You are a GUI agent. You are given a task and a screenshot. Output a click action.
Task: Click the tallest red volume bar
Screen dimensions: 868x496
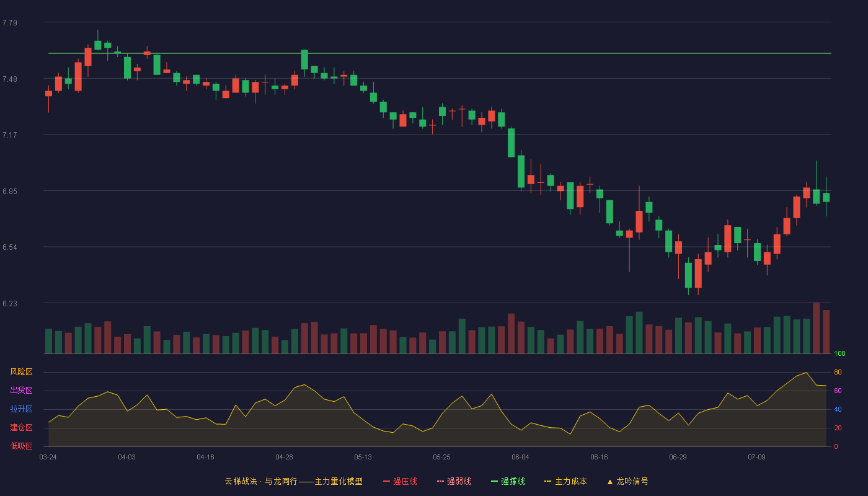pyautogui.click(x=816, y=328)
